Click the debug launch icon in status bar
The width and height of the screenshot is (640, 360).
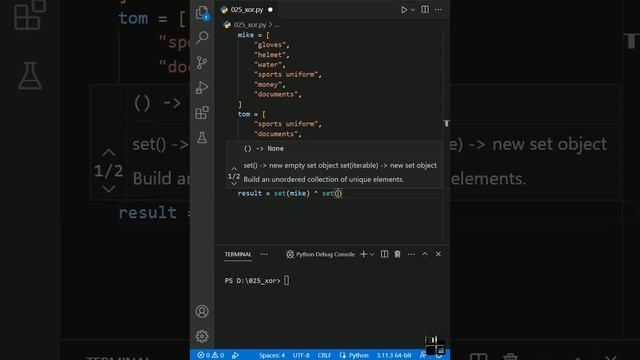tap(235, 355)
